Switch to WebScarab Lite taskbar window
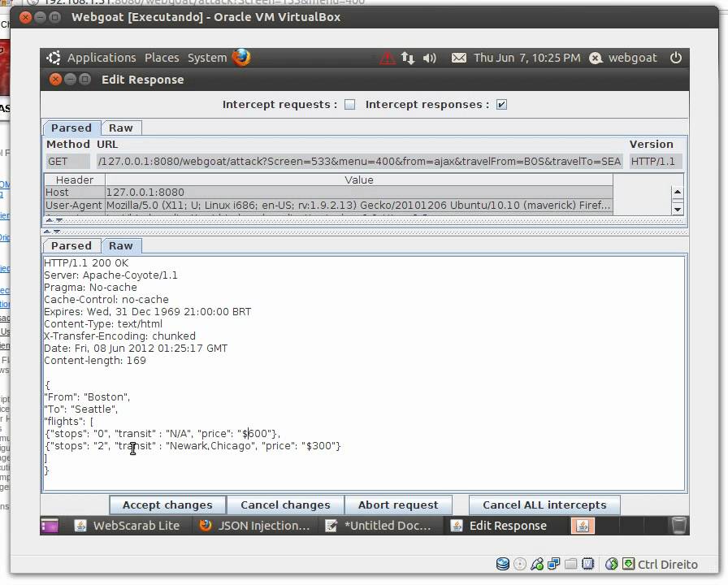The width and height of the screenshot is (728, 585). [128, 526]
